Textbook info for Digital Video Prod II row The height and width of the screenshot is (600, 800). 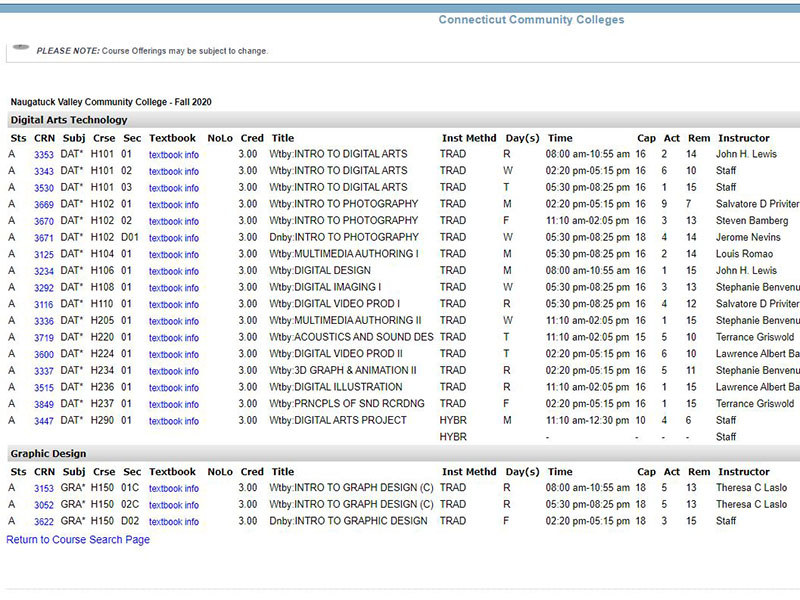[x=174, y=355]
